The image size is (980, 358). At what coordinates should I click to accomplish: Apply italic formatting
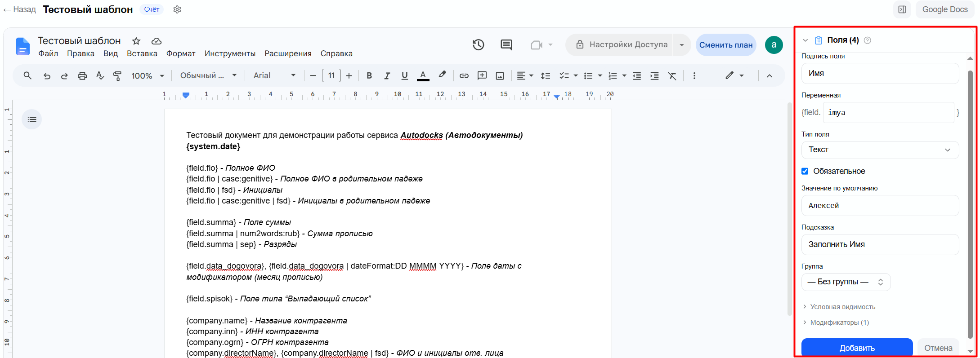pos(387,75)
